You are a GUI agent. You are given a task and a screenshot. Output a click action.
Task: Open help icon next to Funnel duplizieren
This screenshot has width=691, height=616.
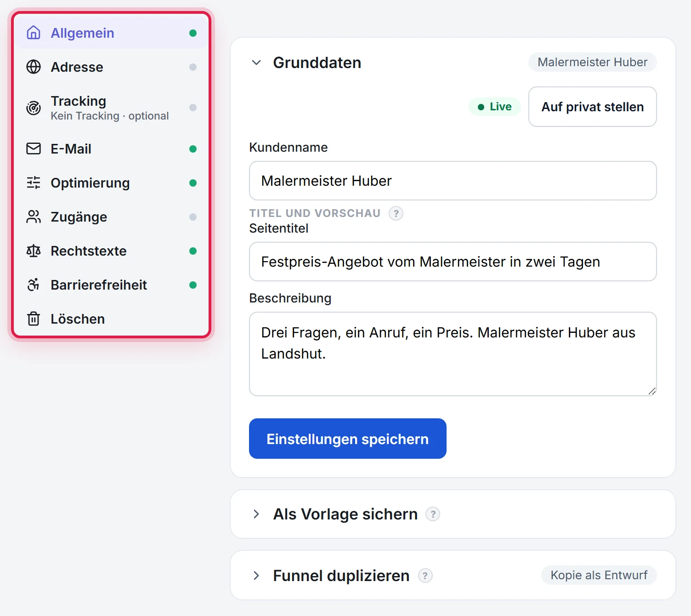tap(425, 576)
